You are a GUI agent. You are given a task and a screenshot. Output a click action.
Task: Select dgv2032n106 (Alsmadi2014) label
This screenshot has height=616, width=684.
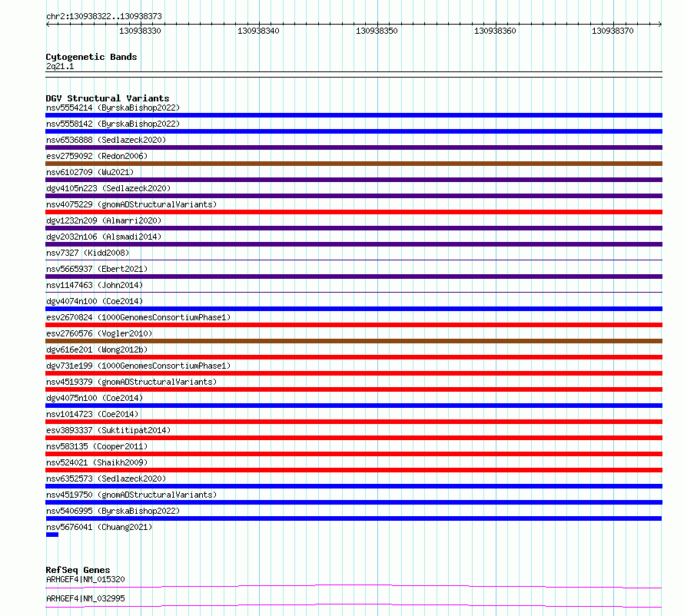pyautogui.click(x=104, y=237)
